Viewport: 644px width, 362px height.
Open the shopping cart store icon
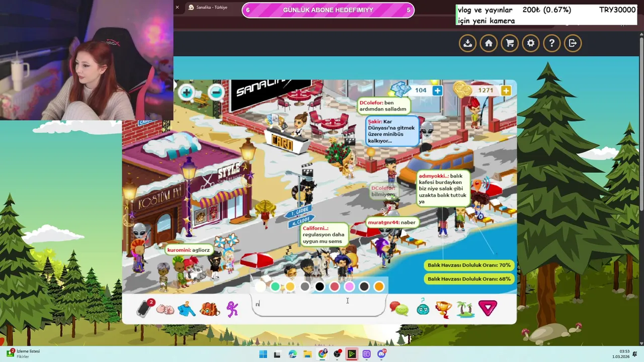[x=510, y=43]
